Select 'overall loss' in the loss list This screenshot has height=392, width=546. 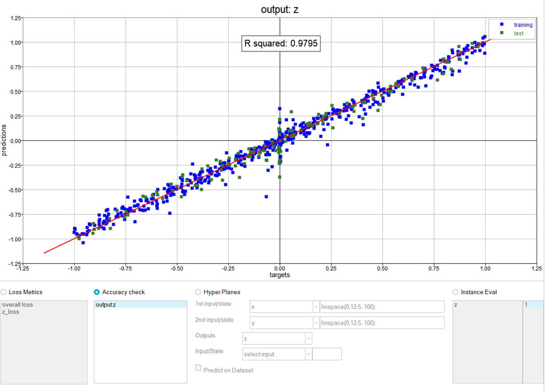[x=17, y=304]
